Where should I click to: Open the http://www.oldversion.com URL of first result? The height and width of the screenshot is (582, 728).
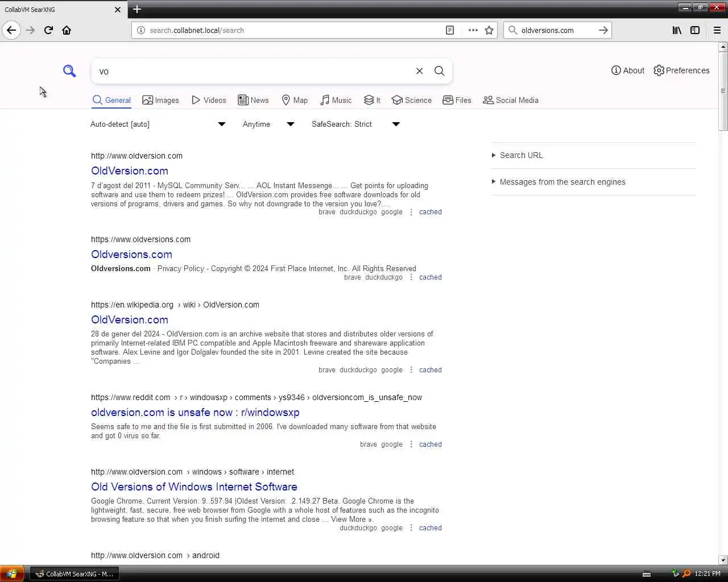136,156
